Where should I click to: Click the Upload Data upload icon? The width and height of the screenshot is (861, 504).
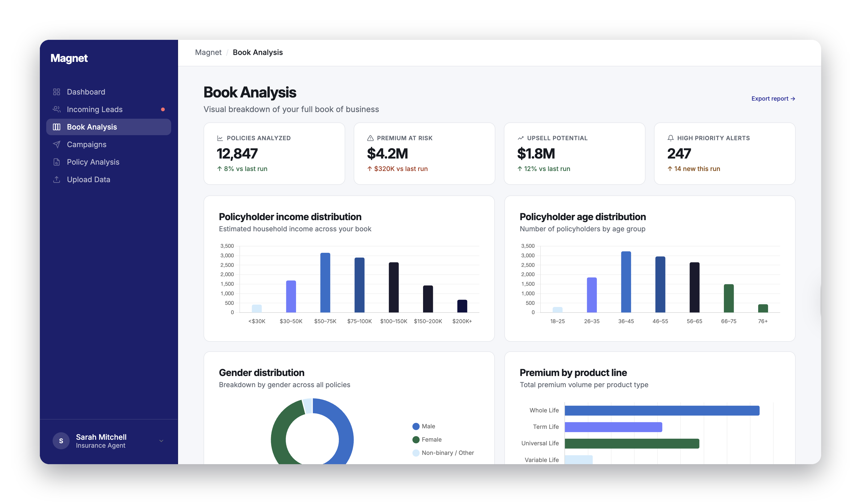[57, 180]
